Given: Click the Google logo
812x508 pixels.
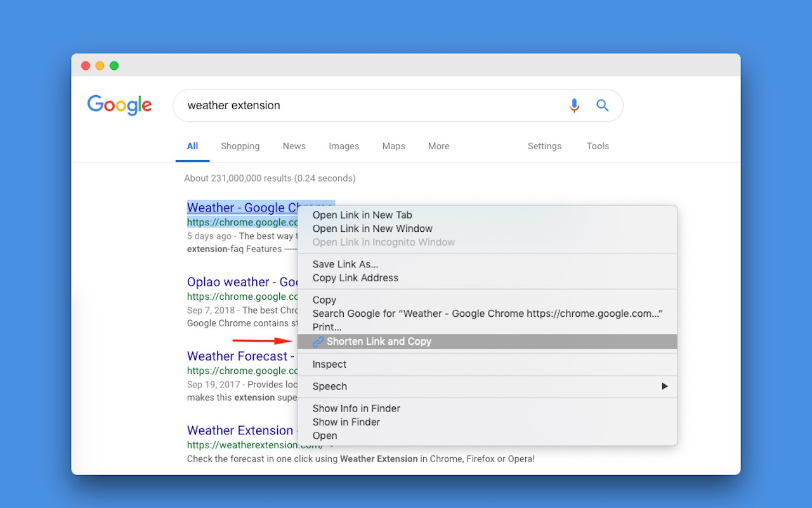Looking at the screenshot, I should (119, 105).
